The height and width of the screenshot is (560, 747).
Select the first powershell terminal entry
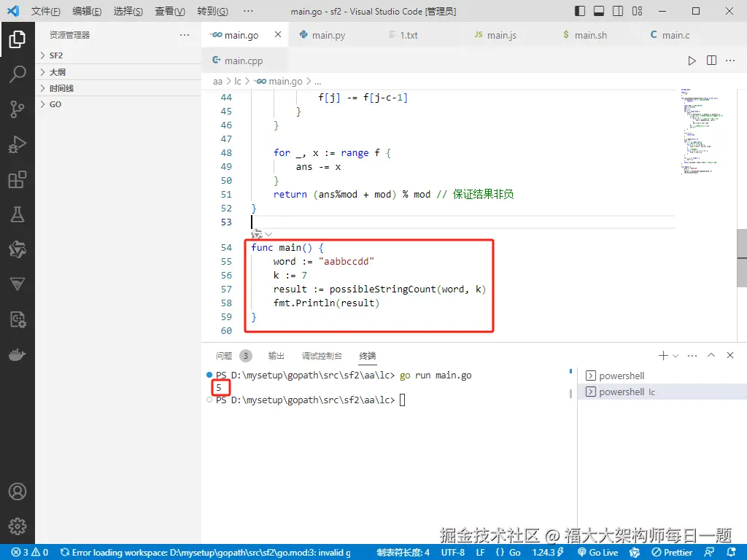[662, 376]
